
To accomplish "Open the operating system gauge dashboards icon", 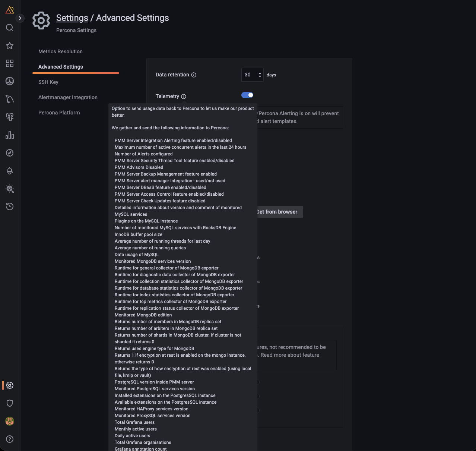I will 10,81.
